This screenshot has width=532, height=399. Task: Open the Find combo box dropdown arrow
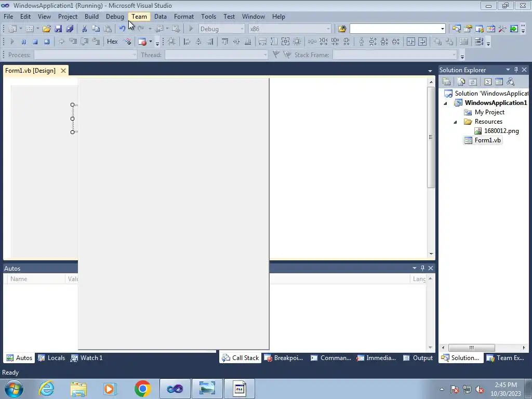pyautogui.click(x=443, y=29)
